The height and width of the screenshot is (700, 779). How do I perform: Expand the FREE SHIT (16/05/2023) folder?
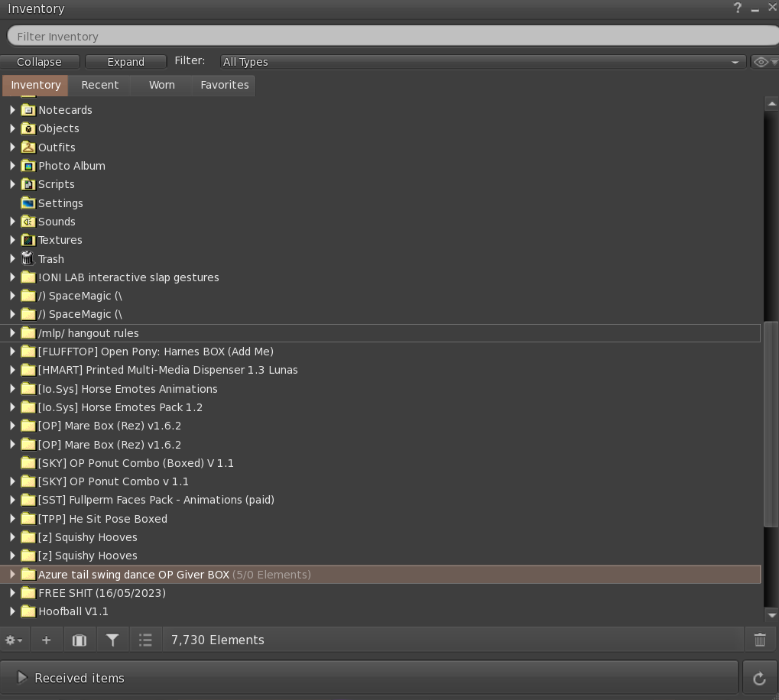(x=12, y=593)
